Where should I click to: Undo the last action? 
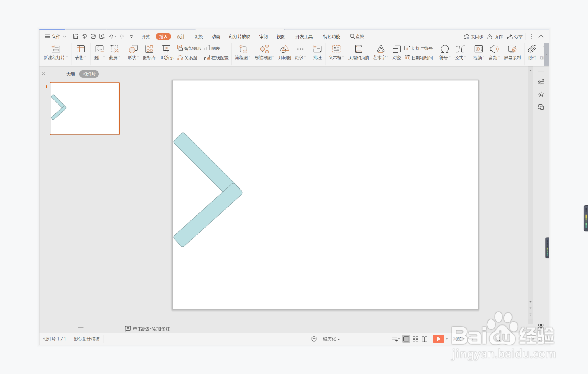(x=111, y=37)
